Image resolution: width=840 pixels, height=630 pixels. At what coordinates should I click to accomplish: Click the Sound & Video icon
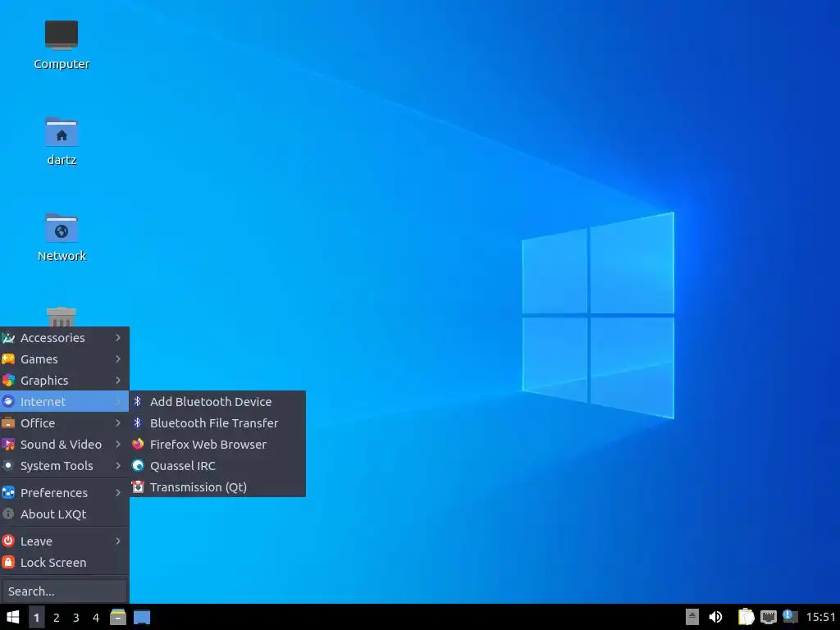point(8,444)
